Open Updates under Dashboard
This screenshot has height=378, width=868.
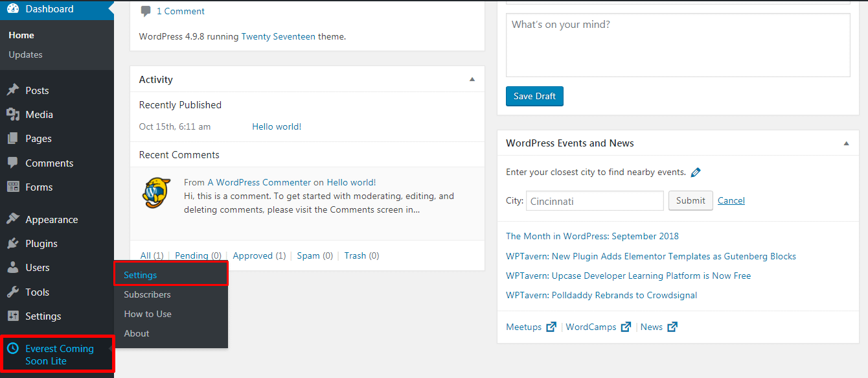(25, 54)
